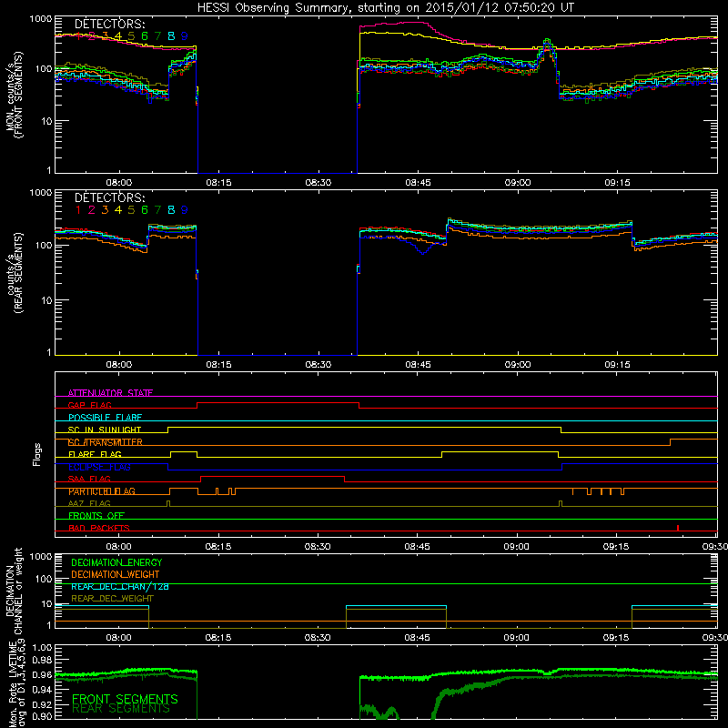Select yellow detector 4 in front segments legend
The height and width of the screenshot is (728, 728).
[118, 36]
